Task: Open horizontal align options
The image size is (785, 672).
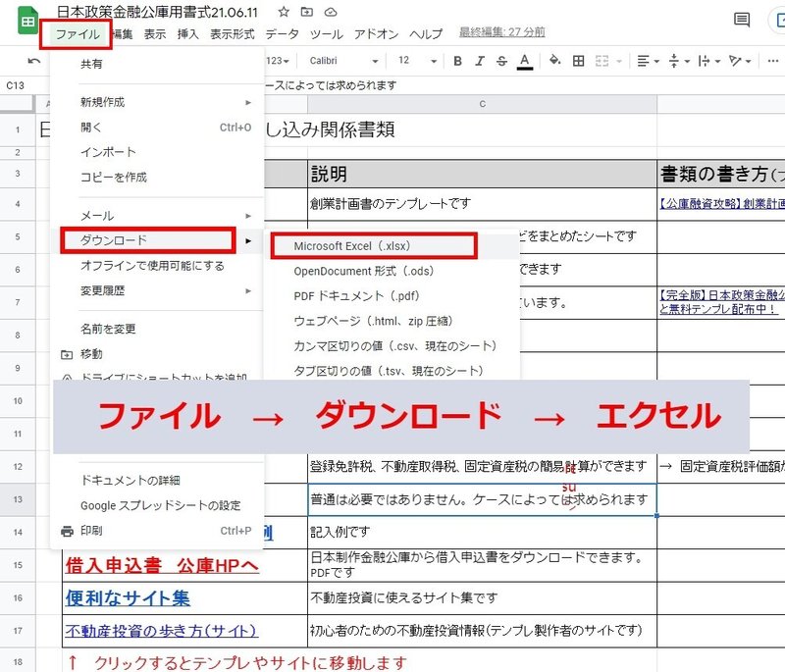Action: pyautogui.click(x=648, y=61)
